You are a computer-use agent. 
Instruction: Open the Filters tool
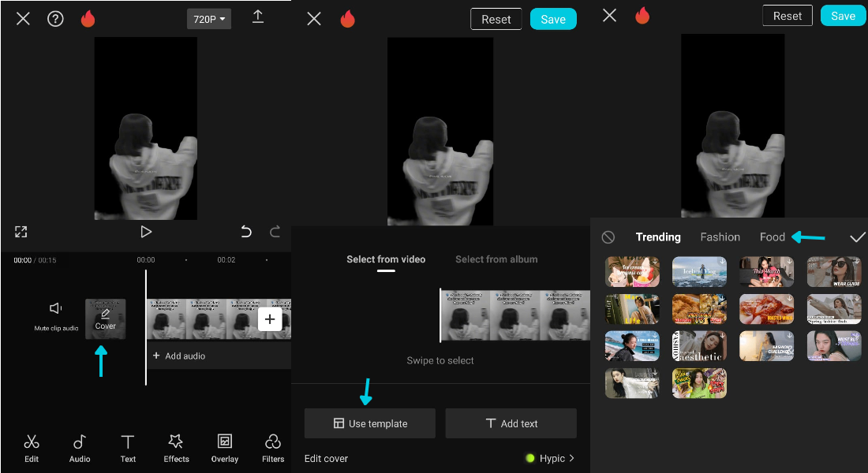[273, 449]
